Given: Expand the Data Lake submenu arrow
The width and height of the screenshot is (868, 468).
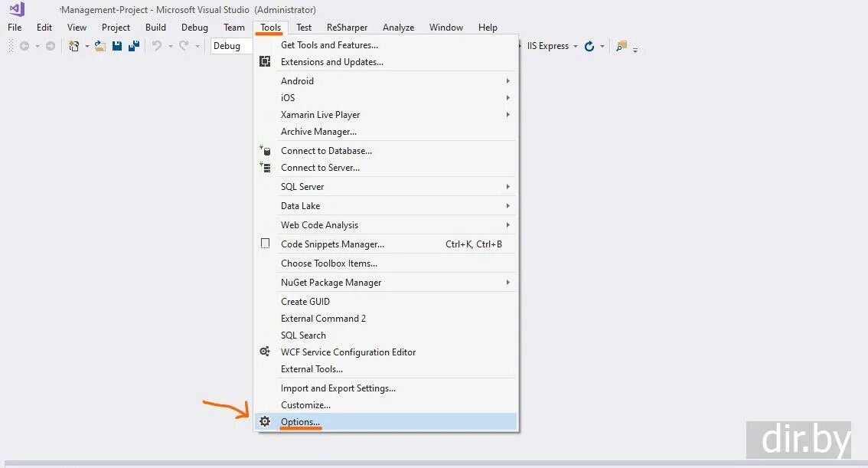Looking at the screenshot, I should pyautogui.click(x=507, y=205).
